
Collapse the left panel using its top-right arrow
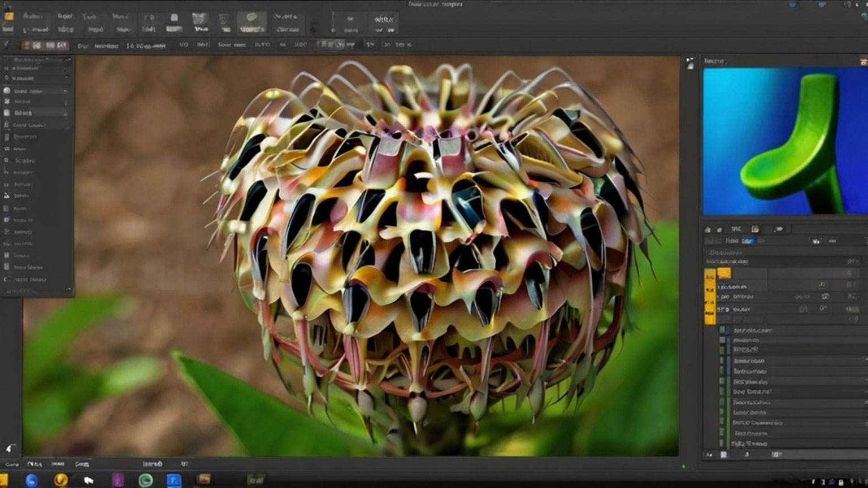pos(68,59)
